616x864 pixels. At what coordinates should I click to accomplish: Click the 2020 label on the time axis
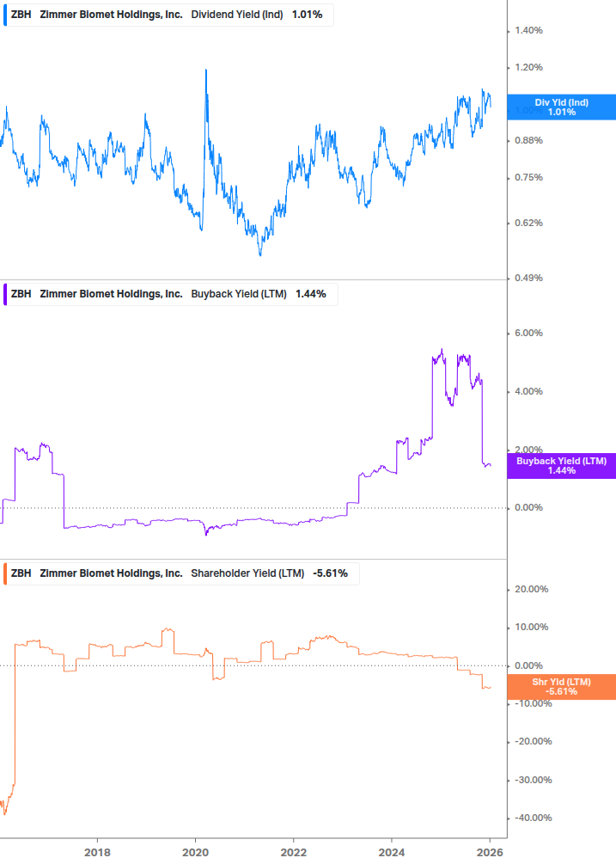point(195,853)
